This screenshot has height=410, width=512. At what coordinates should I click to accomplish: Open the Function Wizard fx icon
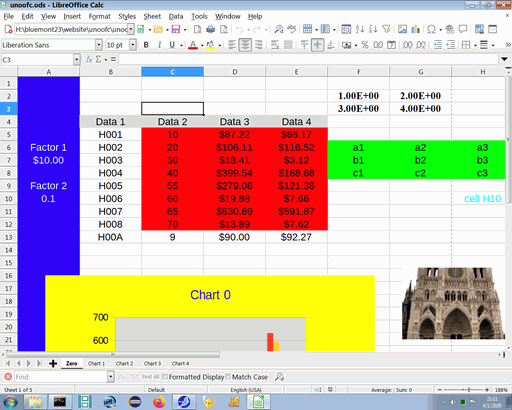[89, 59]
